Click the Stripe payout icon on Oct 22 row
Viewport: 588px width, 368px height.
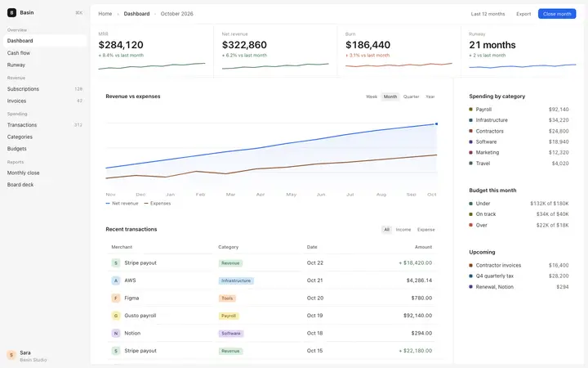(116, 263)
